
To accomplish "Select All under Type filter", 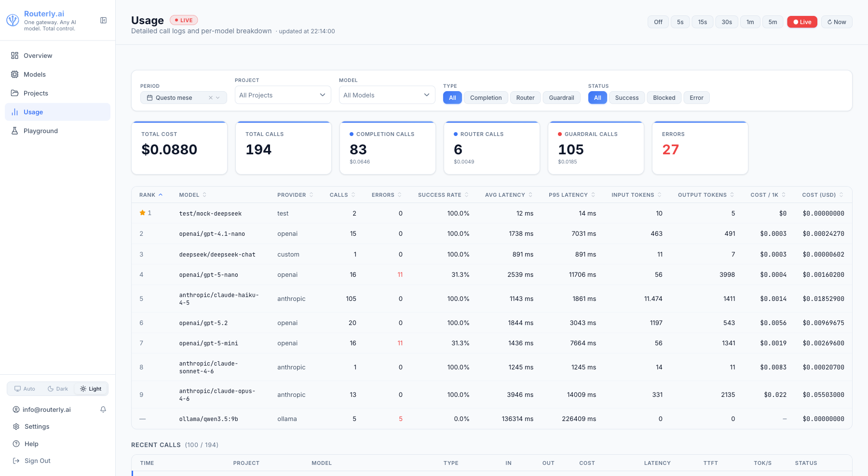I will (452, 98).
